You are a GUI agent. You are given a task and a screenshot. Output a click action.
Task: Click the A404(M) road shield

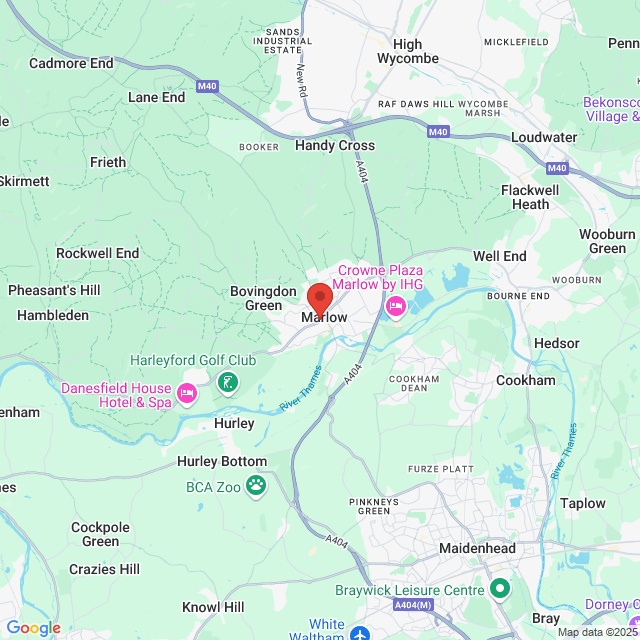tap(413, 605)
